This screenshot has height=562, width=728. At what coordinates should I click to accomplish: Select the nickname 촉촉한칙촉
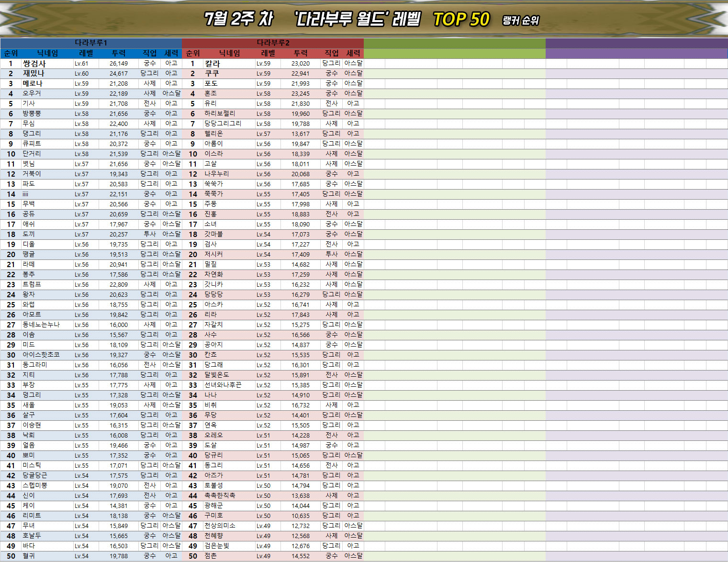[220, 495]
